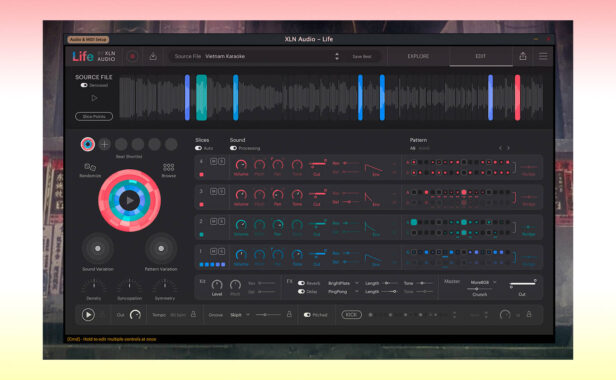Toggle the Pitched switch

click(x=307, y=315)
